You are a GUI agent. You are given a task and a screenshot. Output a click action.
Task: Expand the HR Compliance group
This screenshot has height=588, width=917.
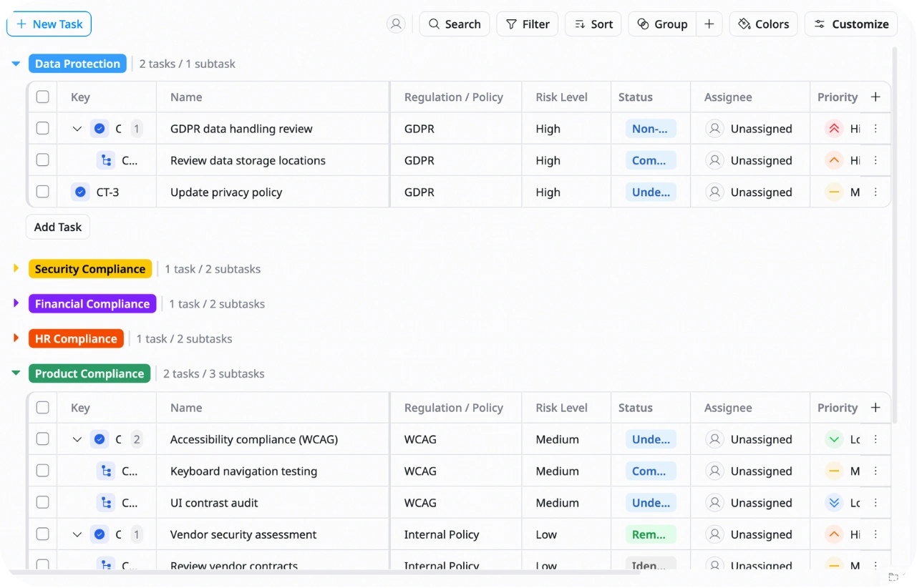coord(16,338)
